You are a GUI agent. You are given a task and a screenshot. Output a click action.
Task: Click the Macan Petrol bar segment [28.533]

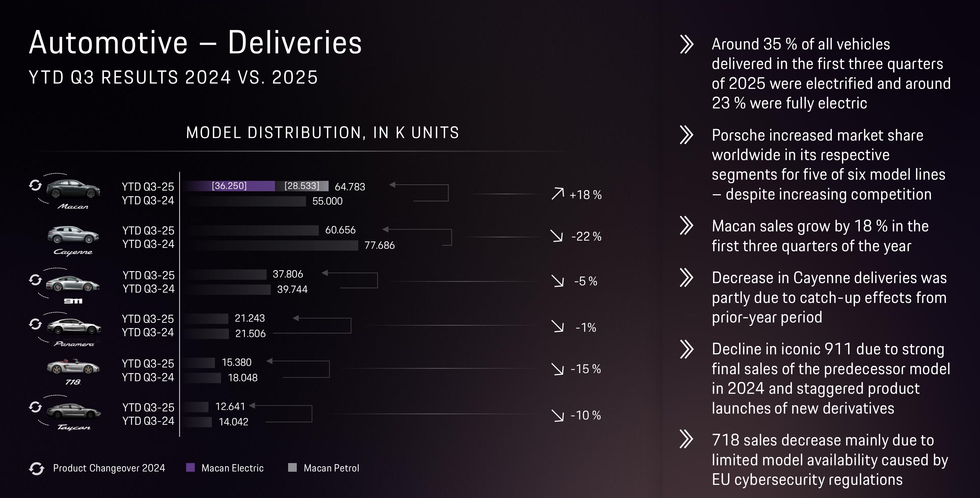click(x=302, y=186)
